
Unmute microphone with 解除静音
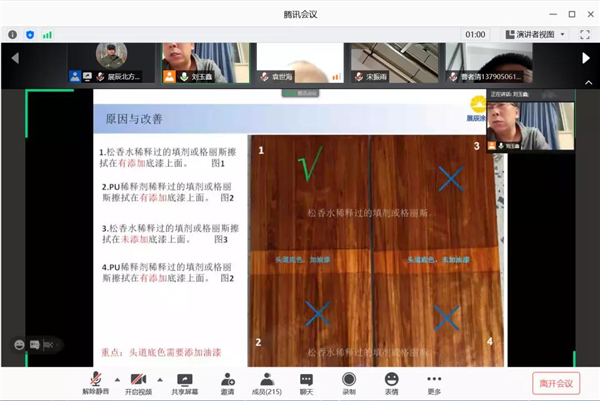pos(96,383)
